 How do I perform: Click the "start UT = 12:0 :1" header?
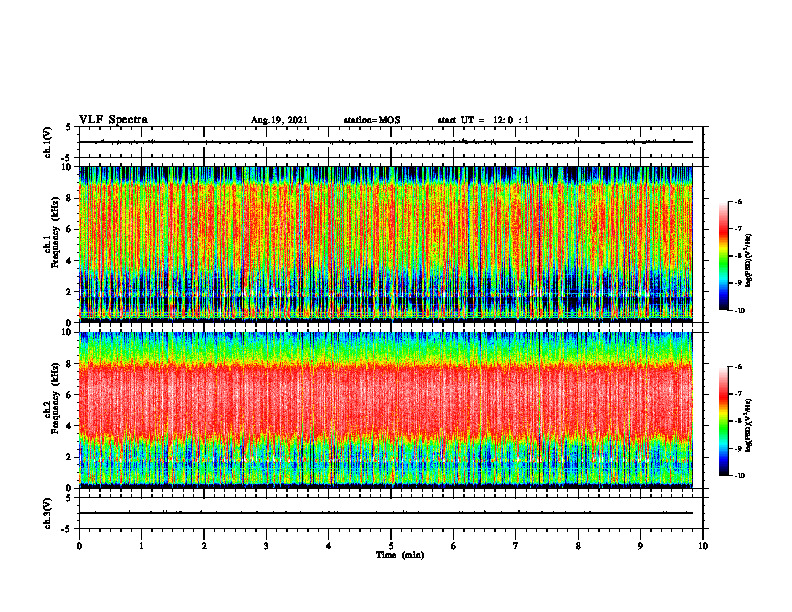click(483, 120)
